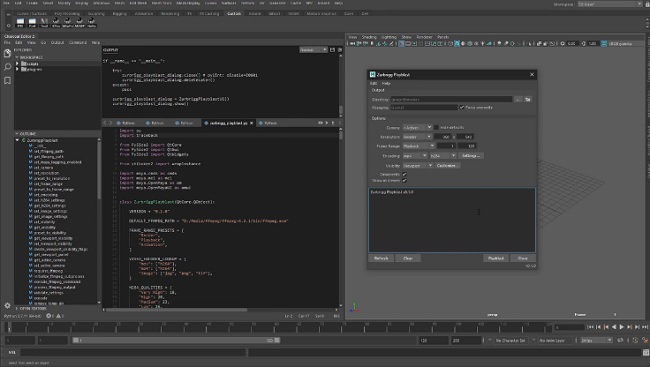This screenshot has width=650, height=367.
Task: Click the range slider right handle
Action: tap(277, 340)
